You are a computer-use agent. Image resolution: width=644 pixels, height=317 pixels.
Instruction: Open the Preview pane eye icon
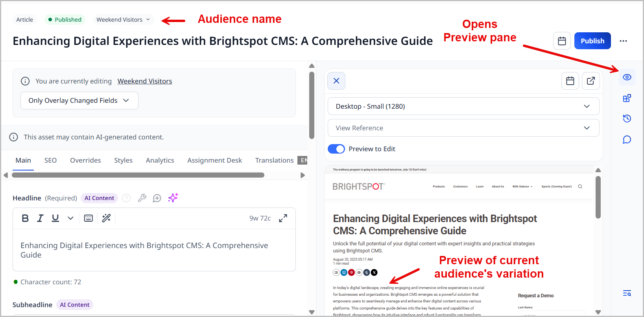click(627, 77)
